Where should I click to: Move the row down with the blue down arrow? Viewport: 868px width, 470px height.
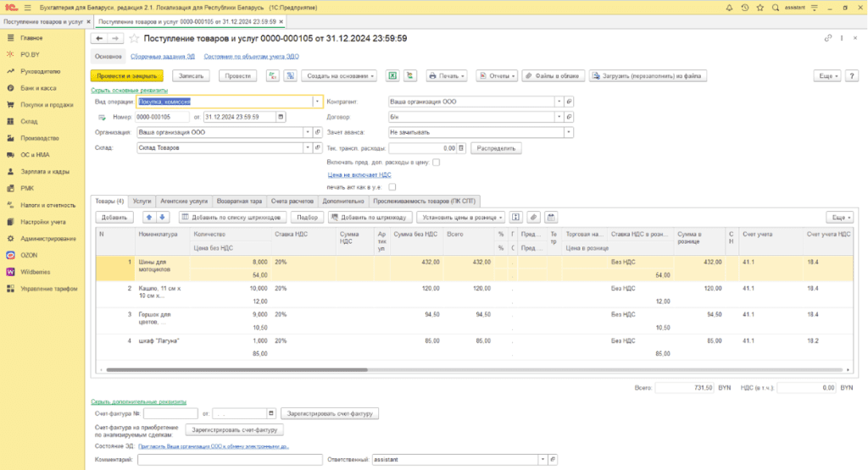164,217
